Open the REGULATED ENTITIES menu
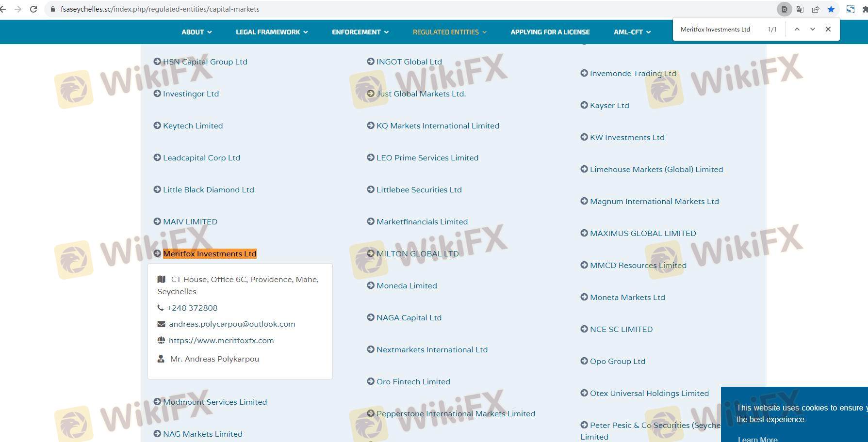Image resolution: width=868 pixels, height=442 pixels. (449, 32)
